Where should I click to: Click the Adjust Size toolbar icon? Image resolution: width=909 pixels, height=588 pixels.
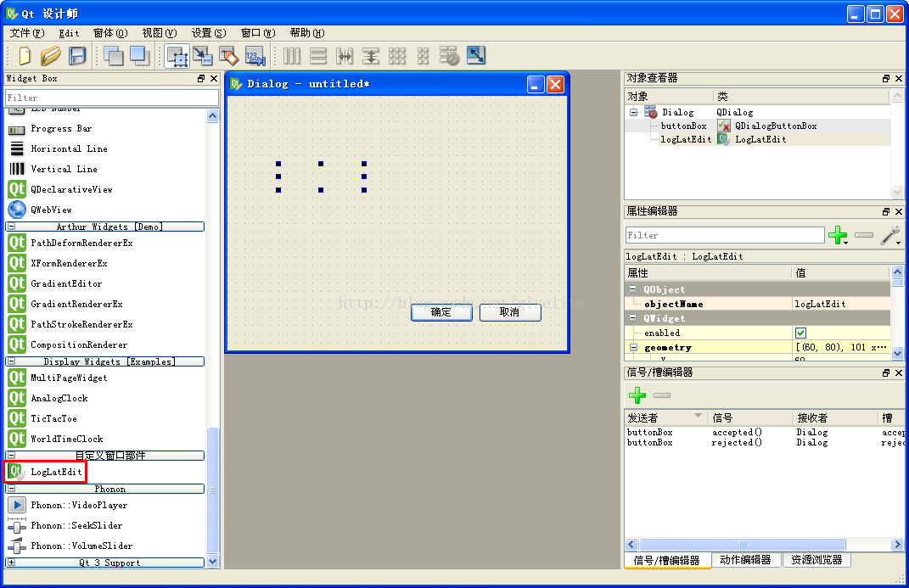(475, 56)
